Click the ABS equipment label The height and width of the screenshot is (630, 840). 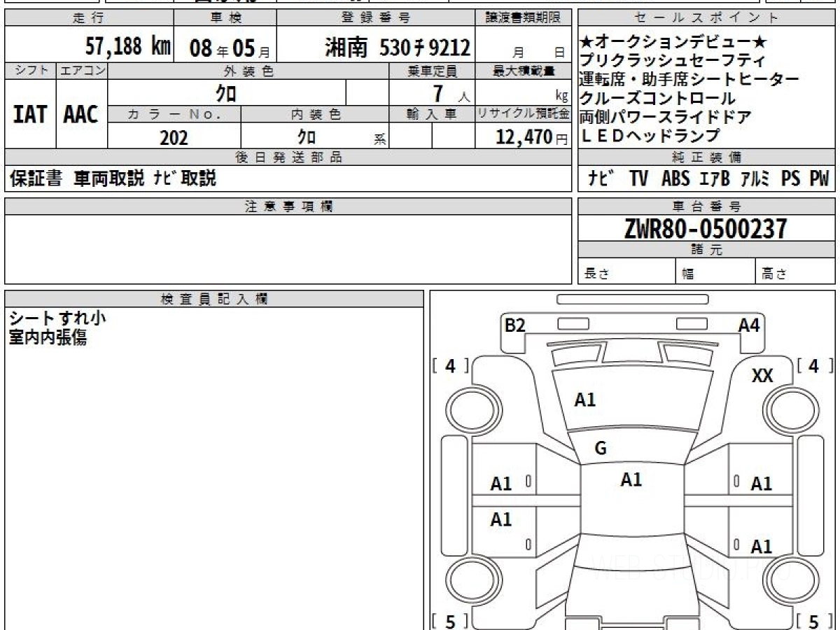coord(675,179)
